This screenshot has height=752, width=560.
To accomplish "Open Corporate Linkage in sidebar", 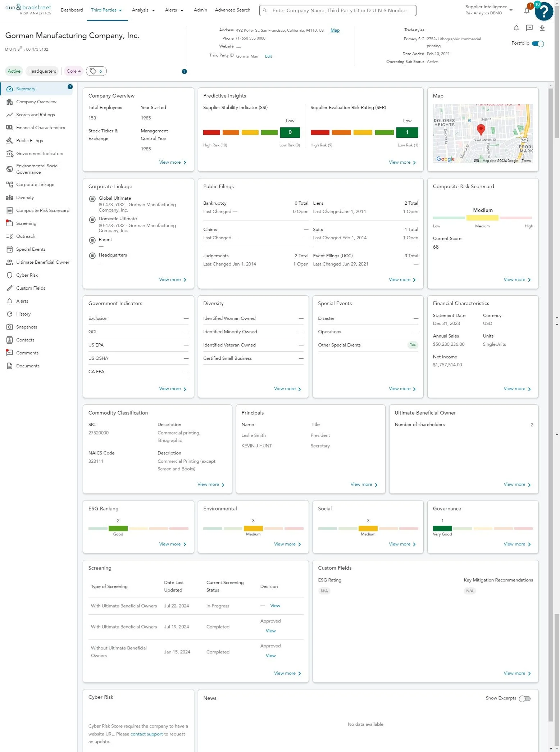I will tap(36, 185).
